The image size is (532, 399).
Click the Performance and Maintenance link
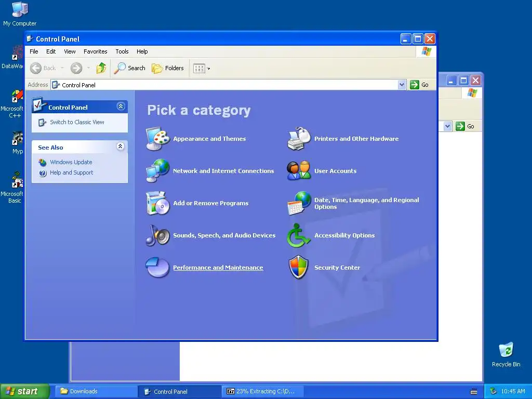pyautogui.click(x=218, y=268)
